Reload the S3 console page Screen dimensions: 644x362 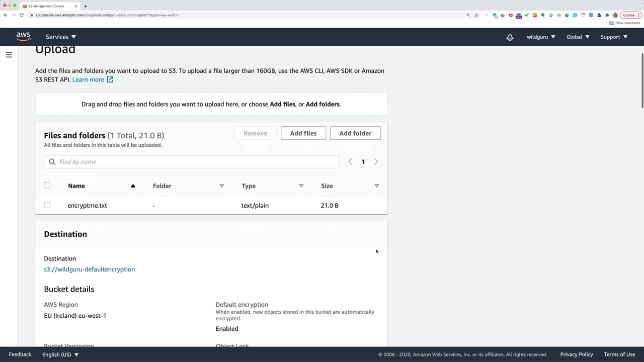tap(22, 15)
